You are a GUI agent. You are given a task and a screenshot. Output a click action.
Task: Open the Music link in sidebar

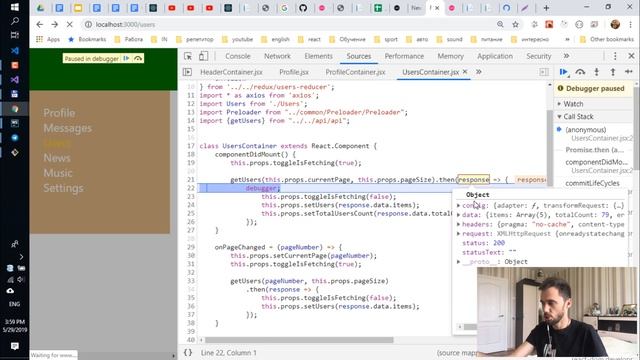pos(58,173)
